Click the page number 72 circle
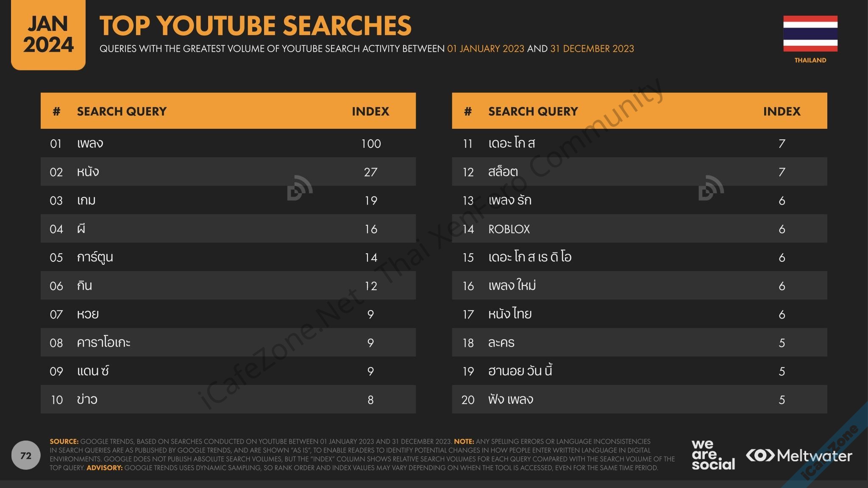This screenshot has height=488, width=868. pos(26,455)
